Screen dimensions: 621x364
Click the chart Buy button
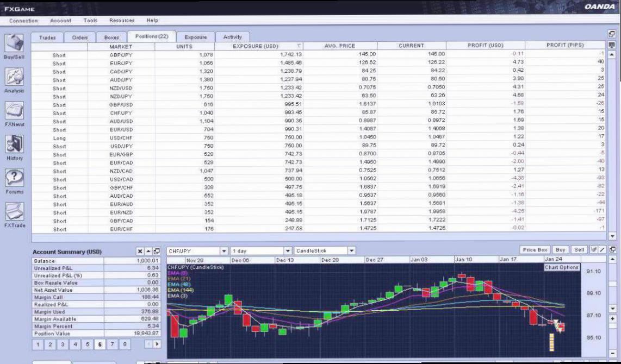coord(560,250)
